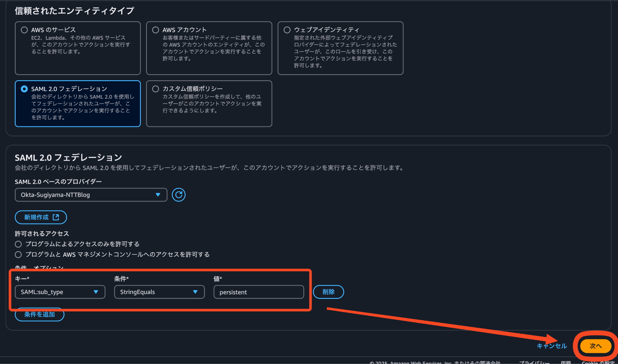The height and width of the screenshot is (364, 618).
Task: Choose カスタム信頼ポリシー entity type
Action: coord(155,89)
